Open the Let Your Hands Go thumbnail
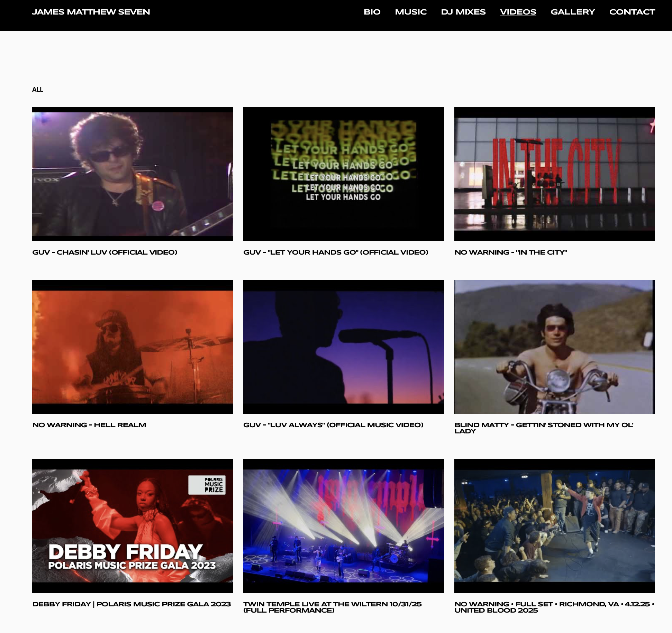 (343, 174)
